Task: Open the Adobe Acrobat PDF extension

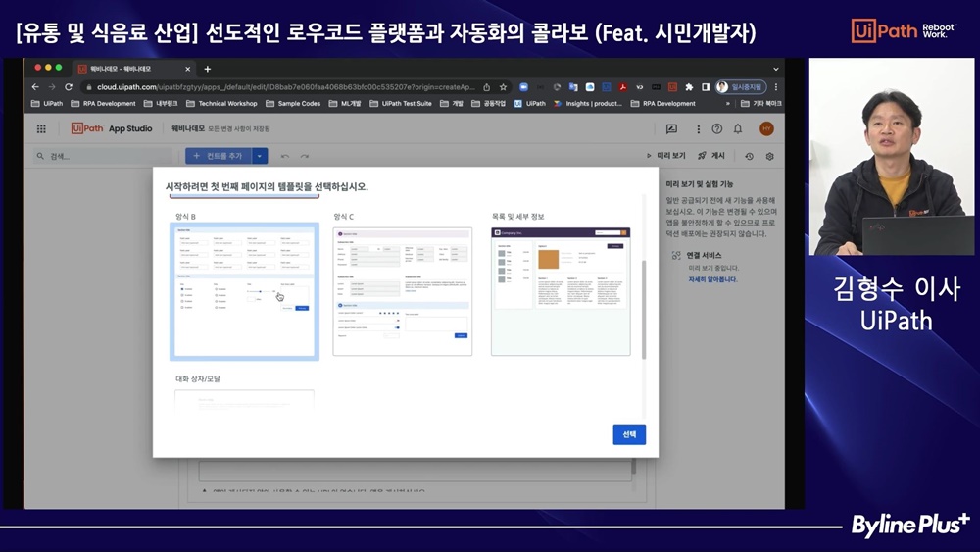Action: point(622,87)
